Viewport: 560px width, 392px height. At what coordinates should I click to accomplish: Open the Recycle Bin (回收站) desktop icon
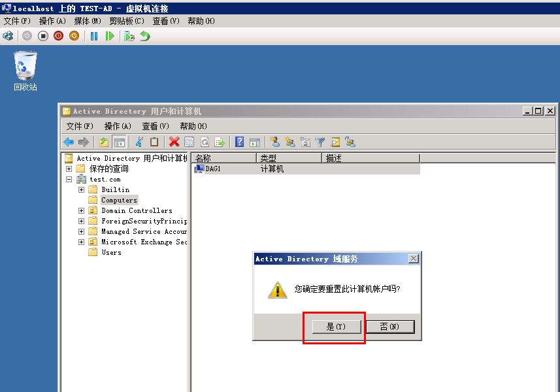[25, 71]
